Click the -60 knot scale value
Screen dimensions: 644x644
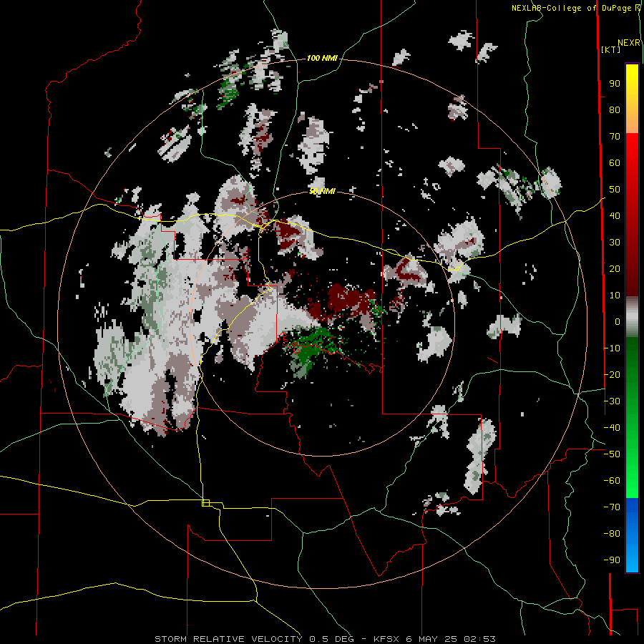tap(612, 481)
